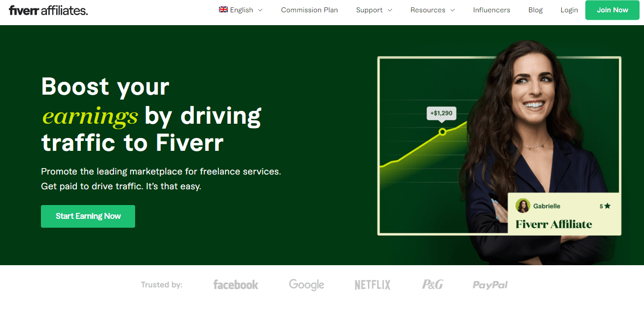Click the Google logo in trusted brands

(x=306, y=285)
